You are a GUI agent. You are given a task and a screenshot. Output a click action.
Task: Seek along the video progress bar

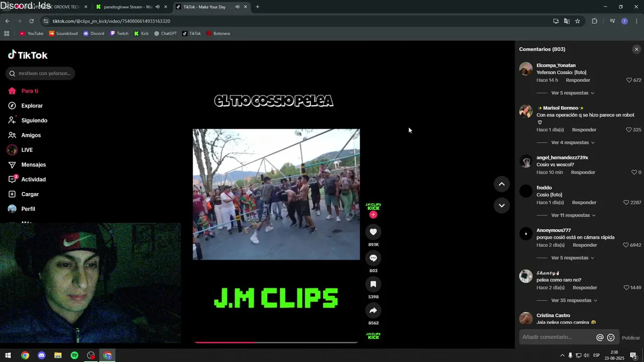click(x=276, y=342)
